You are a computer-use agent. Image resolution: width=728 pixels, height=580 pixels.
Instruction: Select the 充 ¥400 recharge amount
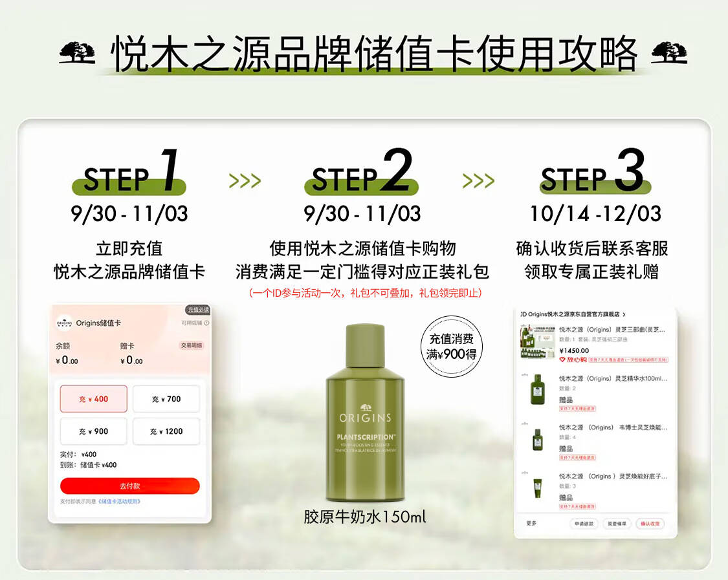(94, 399)
